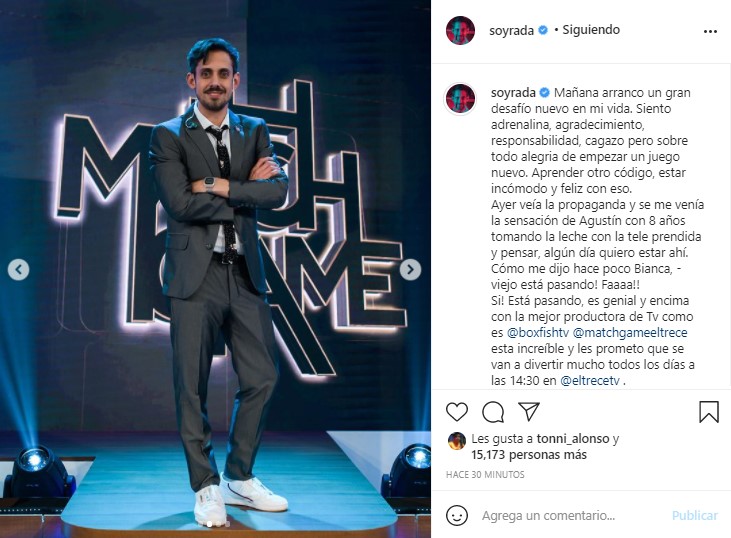Open soyrada profile from header username

(511, 30)
